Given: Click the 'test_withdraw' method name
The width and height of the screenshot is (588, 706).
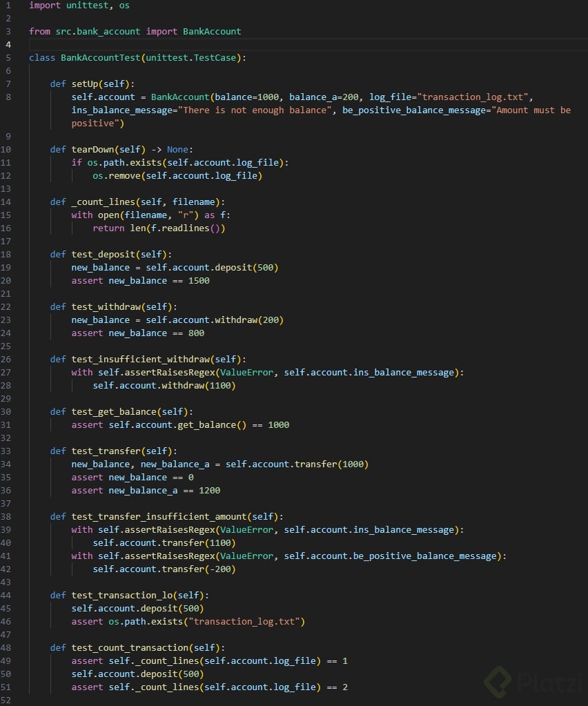Looking at the screenshot, I should pos(106,306).
